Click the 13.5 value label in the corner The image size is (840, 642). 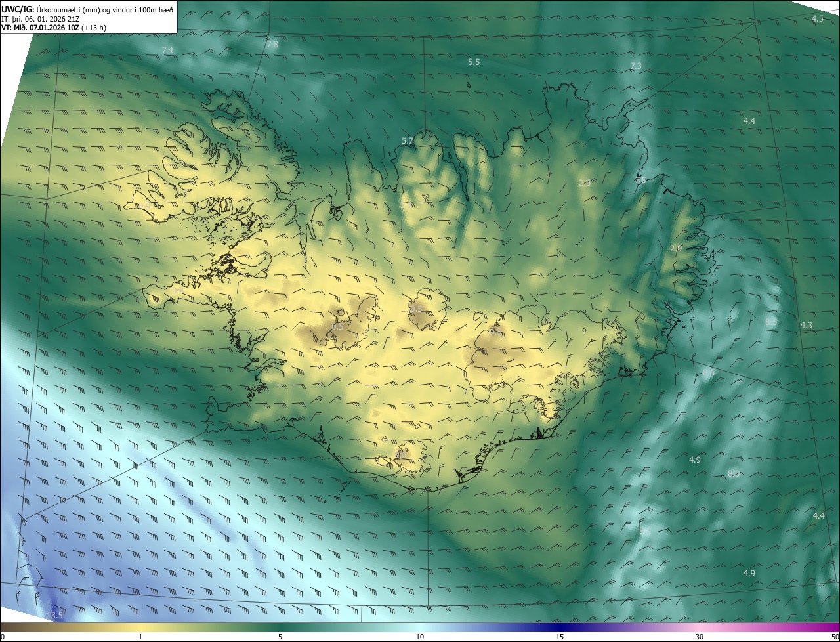point(55,615)
